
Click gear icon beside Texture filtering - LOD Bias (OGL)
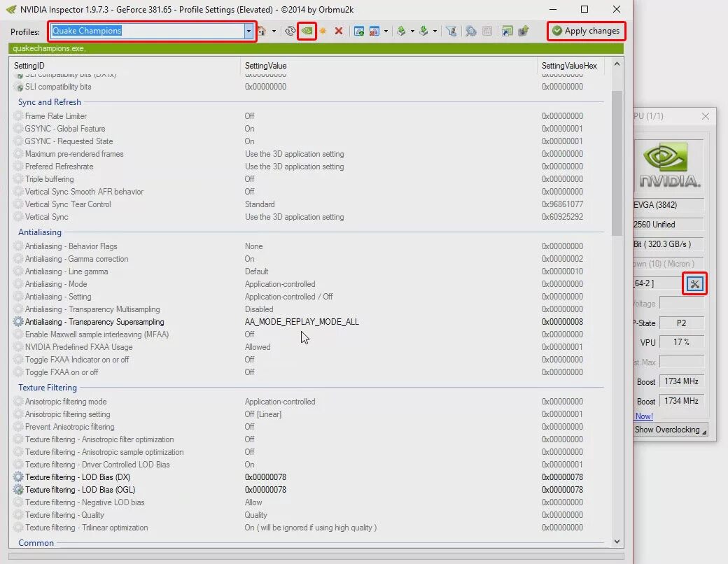tap(19, 489)
